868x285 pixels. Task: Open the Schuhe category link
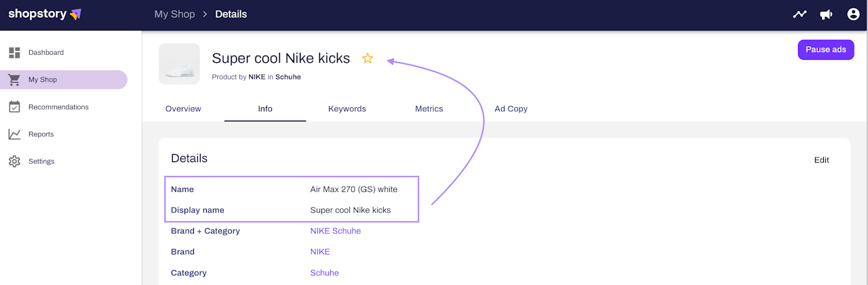pos(324,273)
